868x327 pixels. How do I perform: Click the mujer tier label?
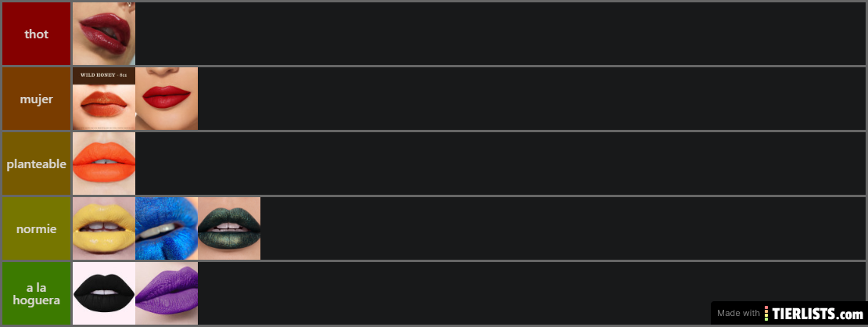pyautogui.click(x=37, y=99)
